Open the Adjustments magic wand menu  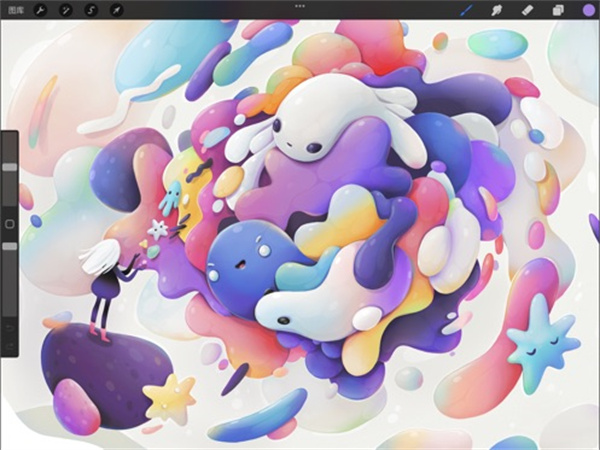[66, 9]
